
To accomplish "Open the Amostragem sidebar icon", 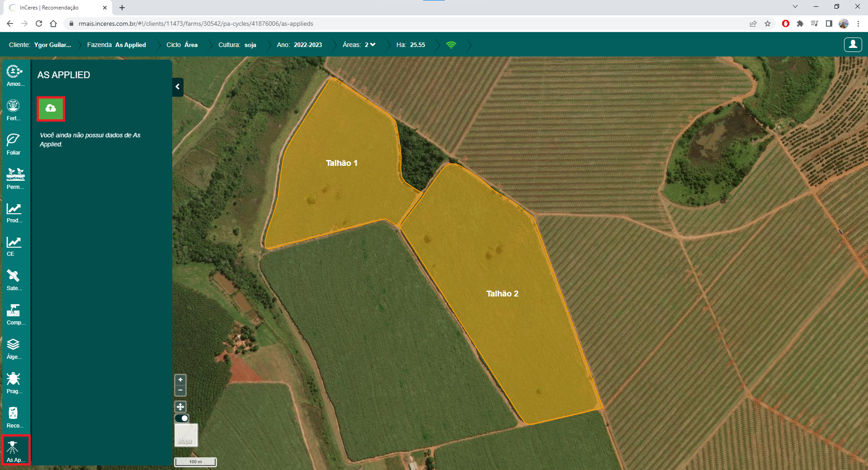I will pos(15,75).
